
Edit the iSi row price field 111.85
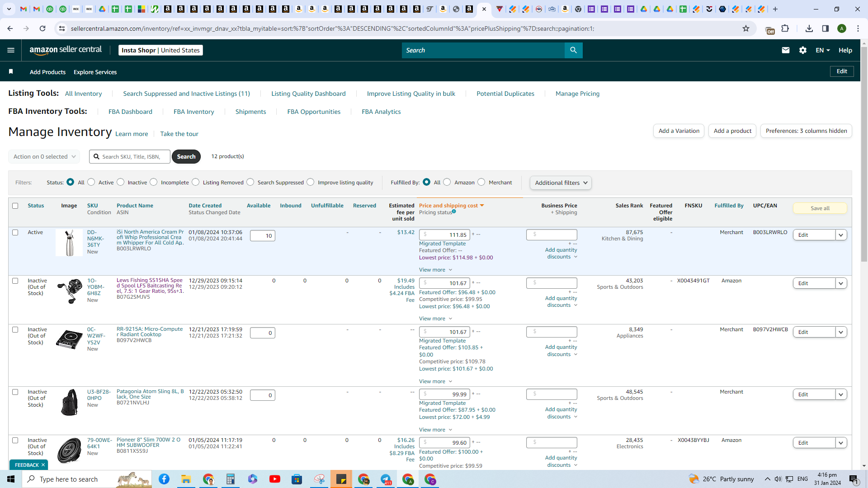444,235
